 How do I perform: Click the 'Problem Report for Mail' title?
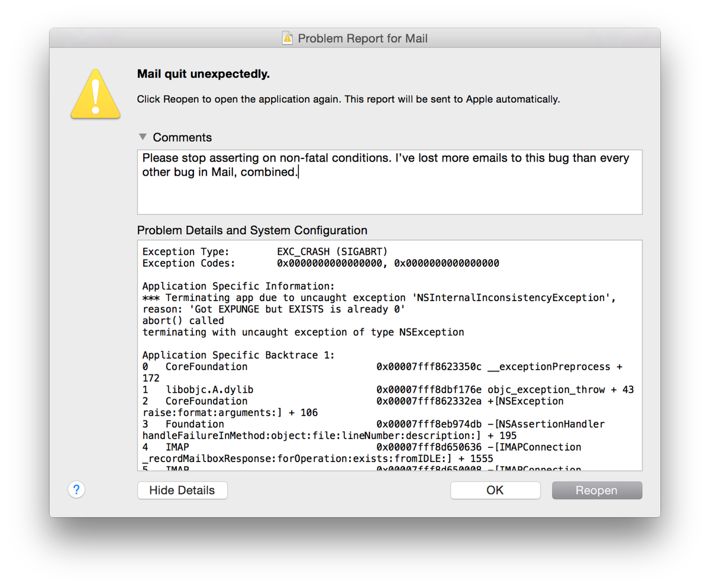pos(363,39)
